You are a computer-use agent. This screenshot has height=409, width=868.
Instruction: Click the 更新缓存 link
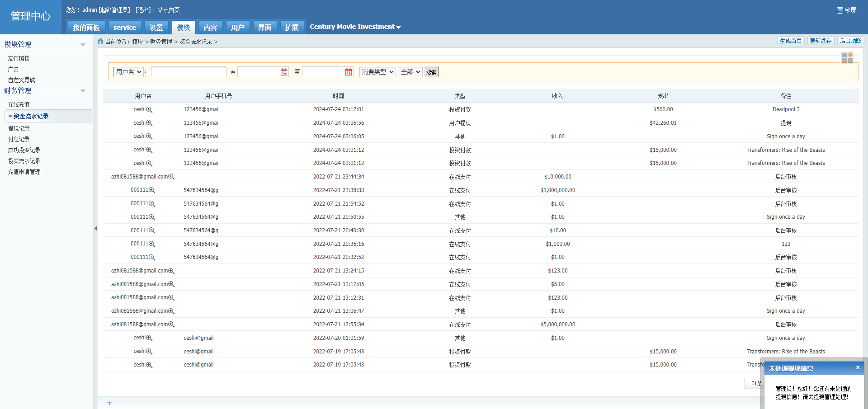tap(821, 41)
